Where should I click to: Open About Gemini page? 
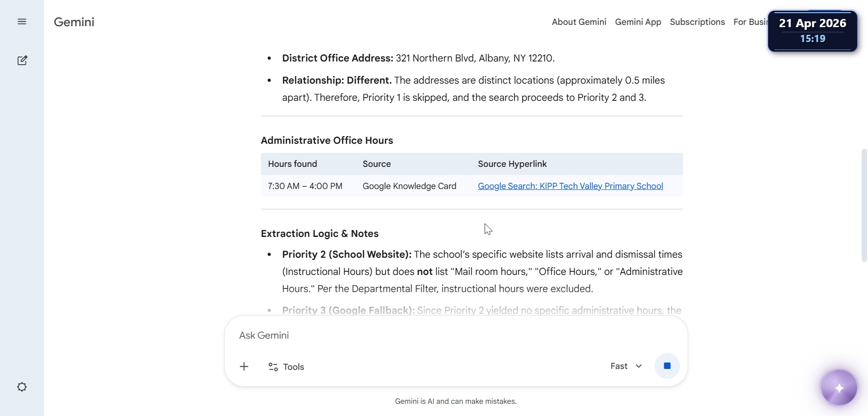[x=579, y=22]
